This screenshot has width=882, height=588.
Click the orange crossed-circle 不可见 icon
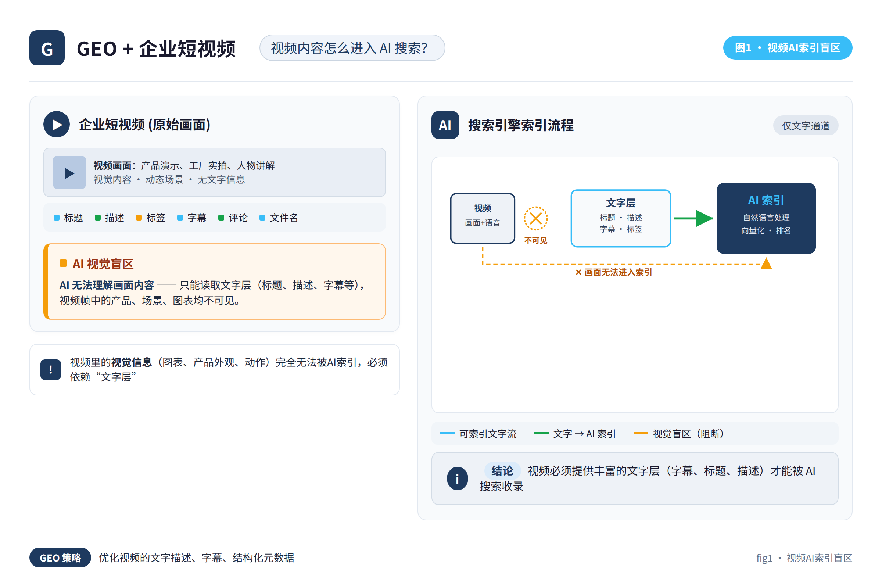point(536,219)
